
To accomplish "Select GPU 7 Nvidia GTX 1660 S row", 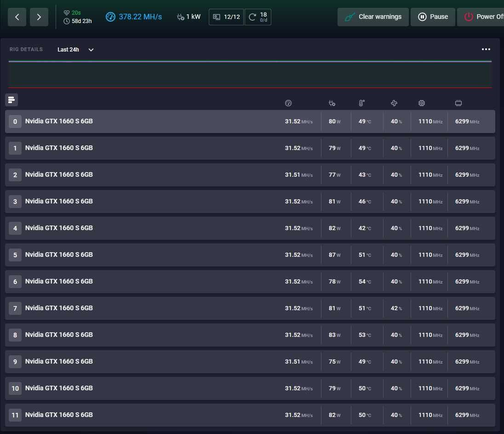I will pos(250,308).
